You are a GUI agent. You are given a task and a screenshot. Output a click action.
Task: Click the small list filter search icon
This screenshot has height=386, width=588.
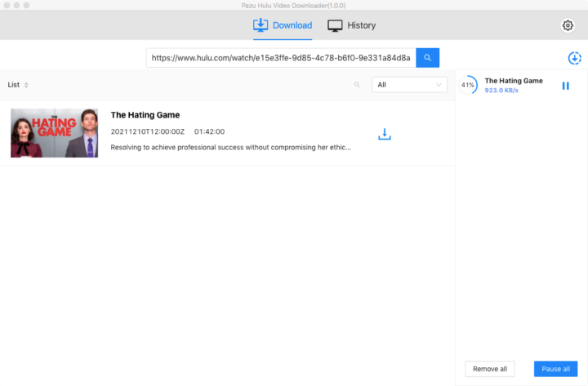click(357, 85)
